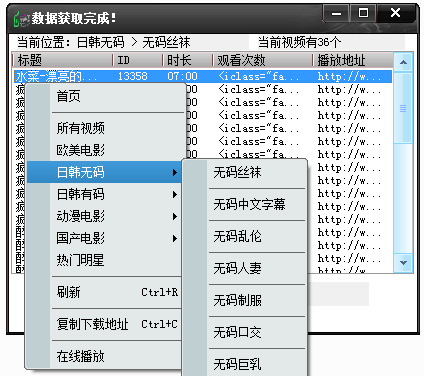Screen dimensions: 424x376
Task: Expand the 动漫电影 submenu arrow
Action: click(x=175, y=216)
